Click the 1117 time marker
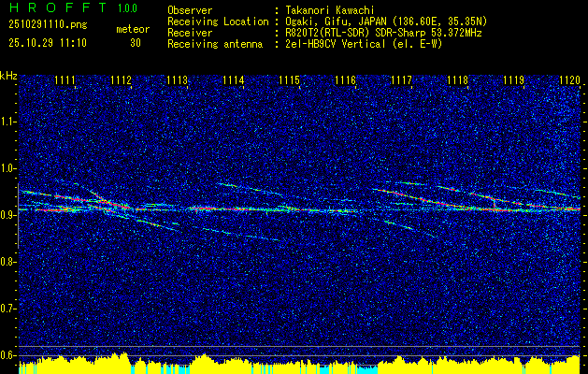The width and height of the screenshot is (588, 374). pyautogui.click(x=401, y=80)
